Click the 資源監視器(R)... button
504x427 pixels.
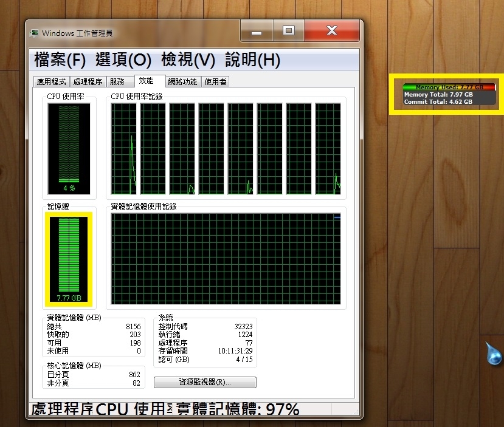click(205, 382)
